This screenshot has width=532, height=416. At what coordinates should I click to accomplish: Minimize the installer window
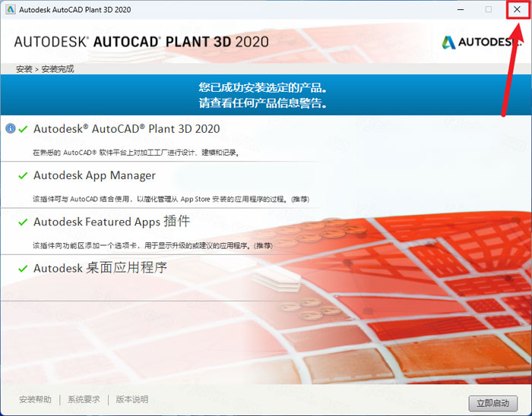(461, 9)
